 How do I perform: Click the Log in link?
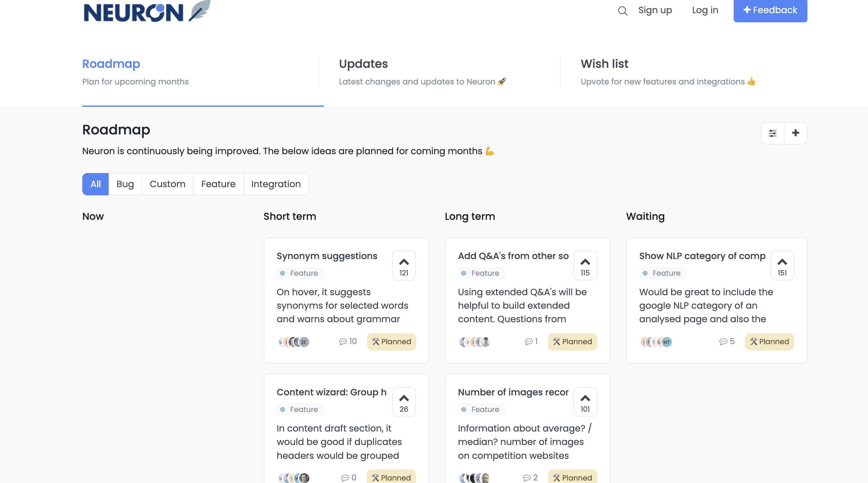click(704, 9)
